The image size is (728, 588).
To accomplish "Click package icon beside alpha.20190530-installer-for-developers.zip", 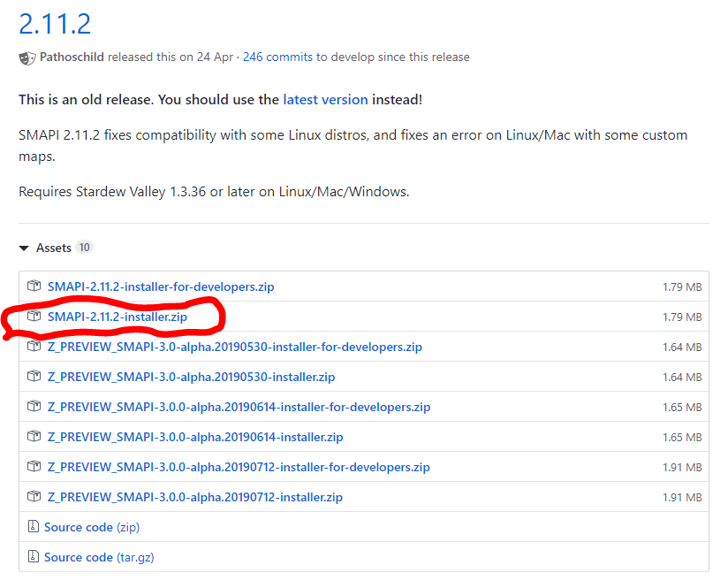I will click(34, 346).
